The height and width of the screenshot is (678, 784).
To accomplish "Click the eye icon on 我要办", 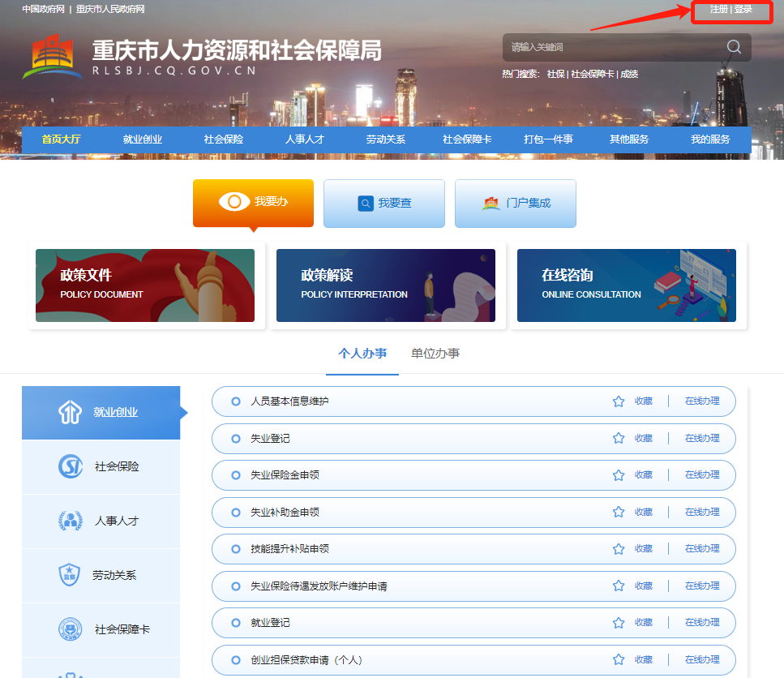I will tap(234, 201).
